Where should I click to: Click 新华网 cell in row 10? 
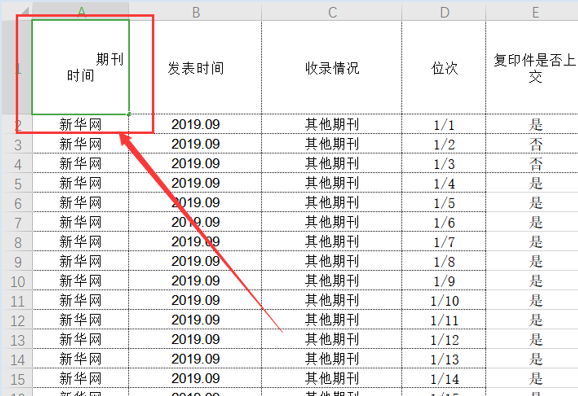tap(80, 281)
